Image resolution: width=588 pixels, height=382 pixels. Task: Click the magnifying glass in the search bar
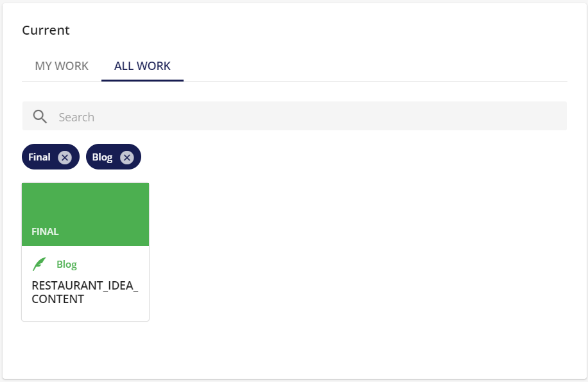[x=40, y=116]
